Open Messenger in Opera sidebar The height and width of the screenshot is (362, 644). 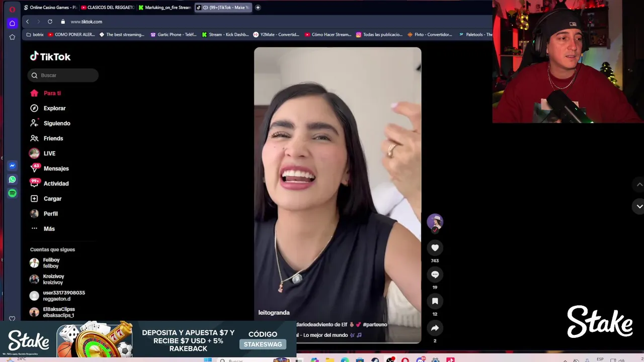[12, 165]
